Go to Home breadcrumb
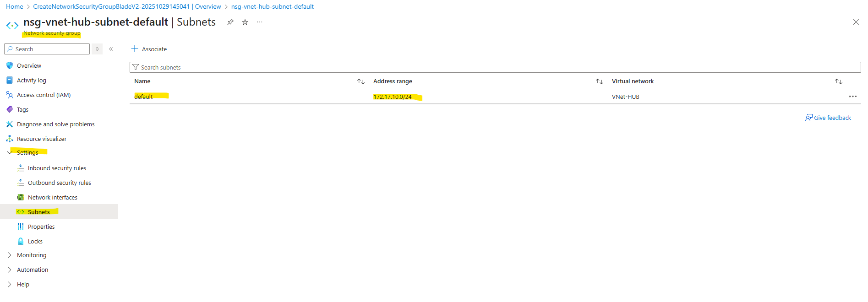868x302 pixels. [15, 6]
